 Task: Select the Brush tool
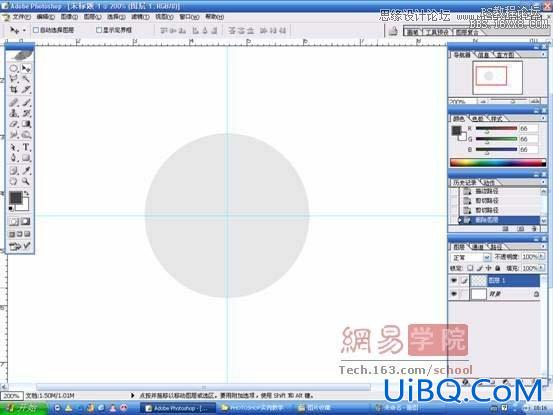click(26, 103)
